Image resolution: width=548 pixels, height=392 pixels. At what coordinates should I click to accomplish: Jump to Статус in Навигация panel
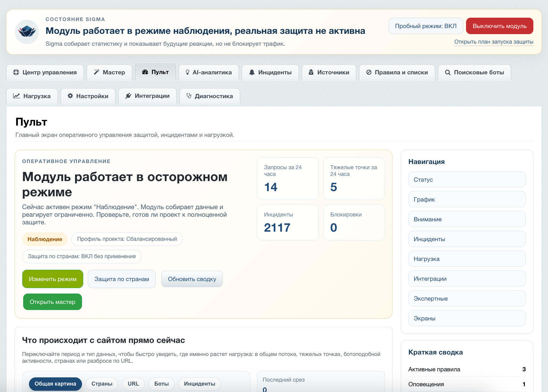pyautogui.click(x=467, y=180)
